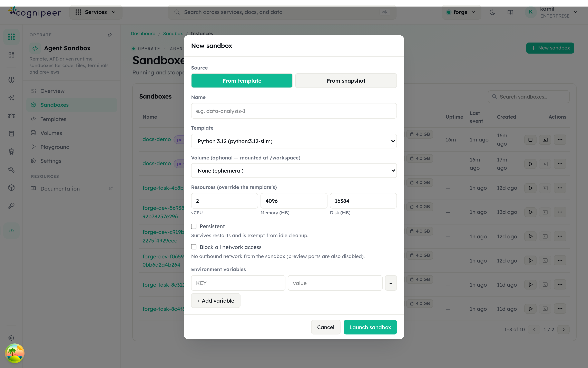Click the Disk (MB) input
Screen dimensions: 588x368
click(x=363, y=201)
